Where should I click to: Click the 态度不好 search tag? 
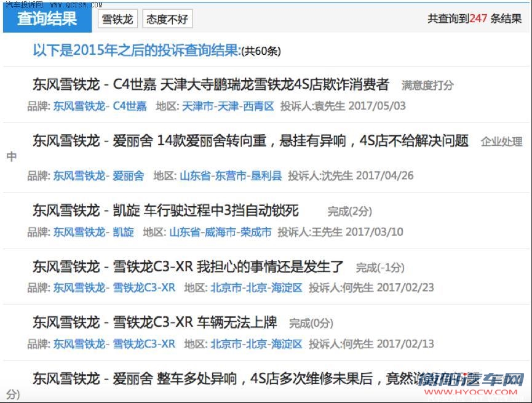coord(167,19)
